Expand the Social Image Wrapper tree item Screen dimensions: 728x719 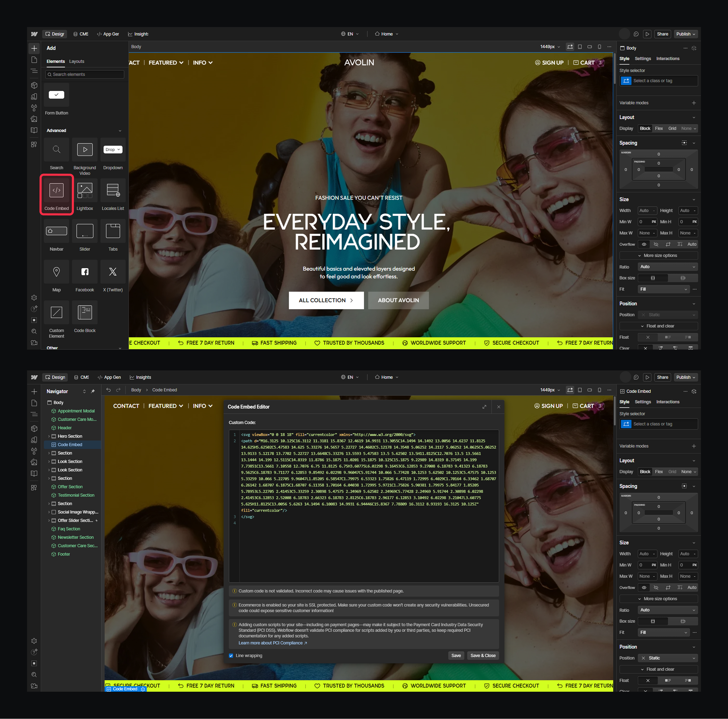pyautogui.click(x=49, y=512)
